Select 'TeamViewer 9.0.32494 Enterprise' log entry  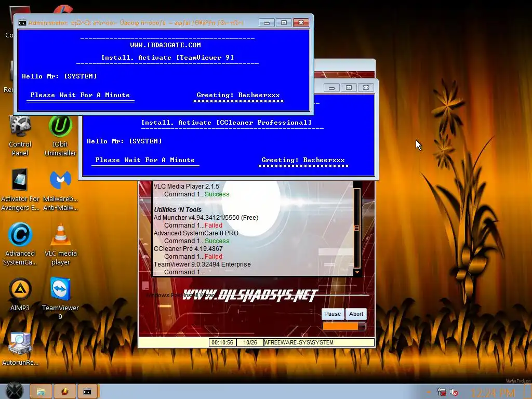[202, 264]
